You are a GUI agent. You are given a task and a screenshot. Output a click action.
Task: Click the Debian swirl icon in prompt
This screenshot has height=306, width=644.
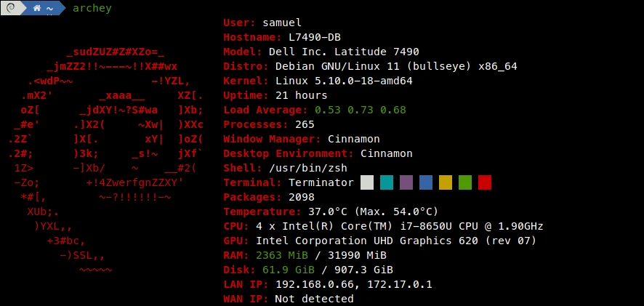click(x=11, y=8)
